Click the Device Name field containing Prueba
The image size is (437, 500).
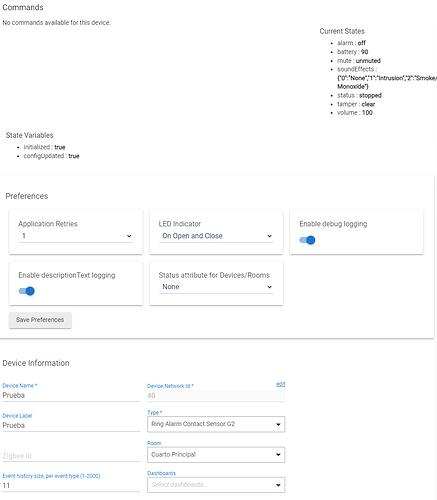click(x=71, y=395)
